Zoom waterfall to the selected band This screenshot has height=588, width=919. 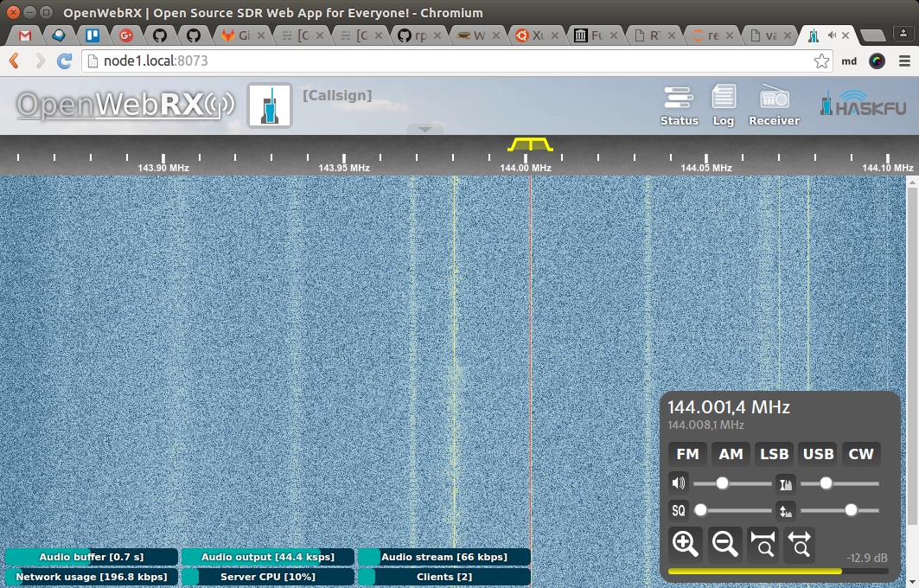coord(762,543)
